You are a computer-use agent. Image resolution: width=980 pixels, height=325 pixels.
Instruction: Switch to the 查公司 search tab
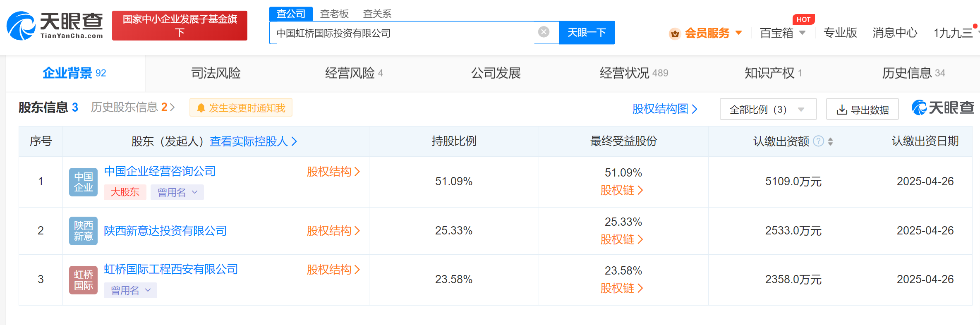click(291, 14)
